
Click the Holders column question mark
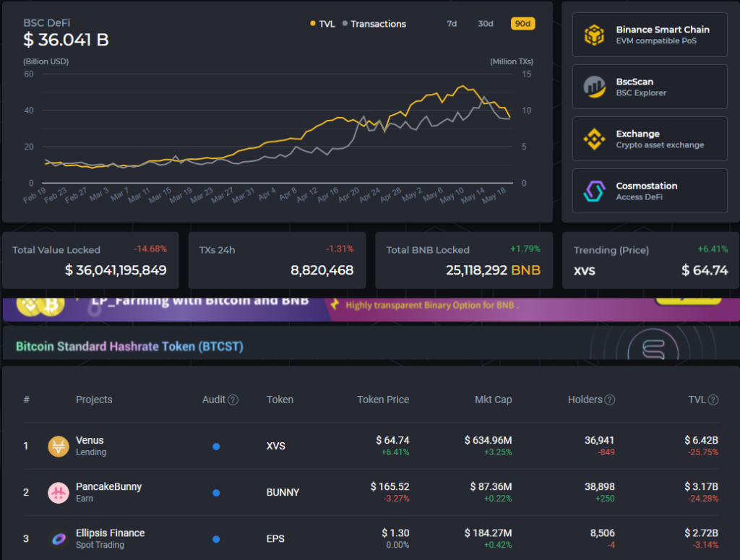pyautogui.click(x=610, y=400)
